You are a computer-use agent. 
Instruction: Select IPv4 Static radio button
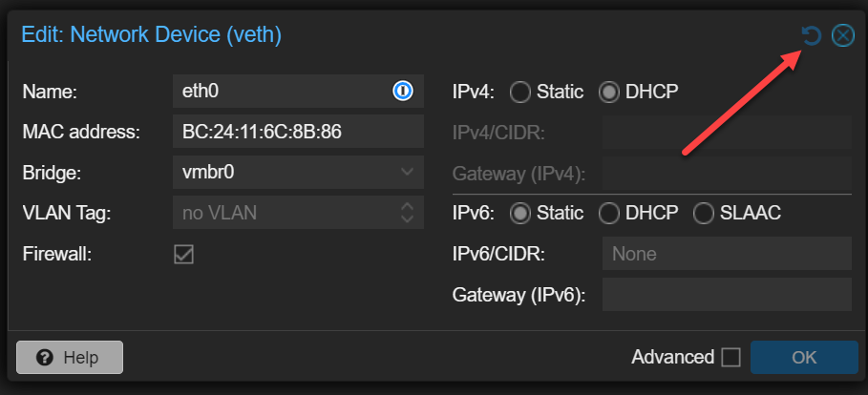(x=520, y=93)
